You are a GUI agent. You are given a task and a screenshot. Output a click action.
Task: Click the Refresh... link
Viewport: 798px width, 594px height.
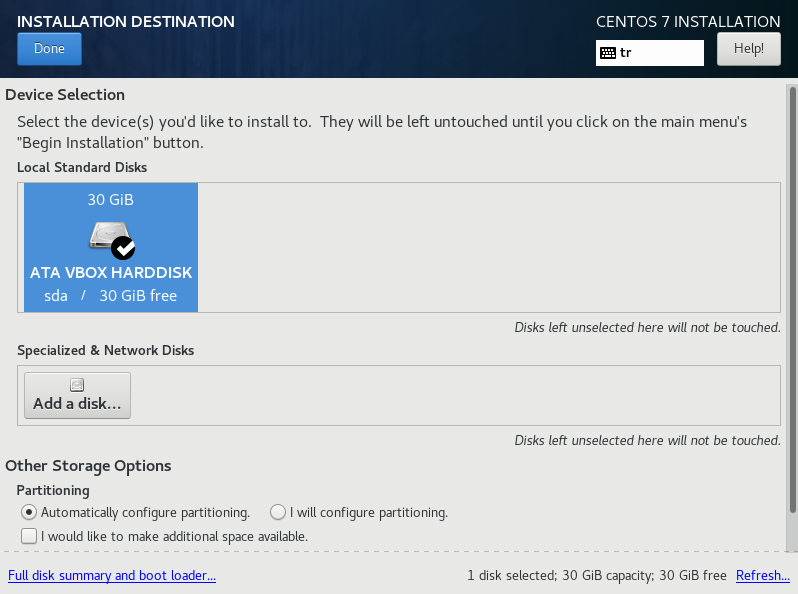pos(763,576)
